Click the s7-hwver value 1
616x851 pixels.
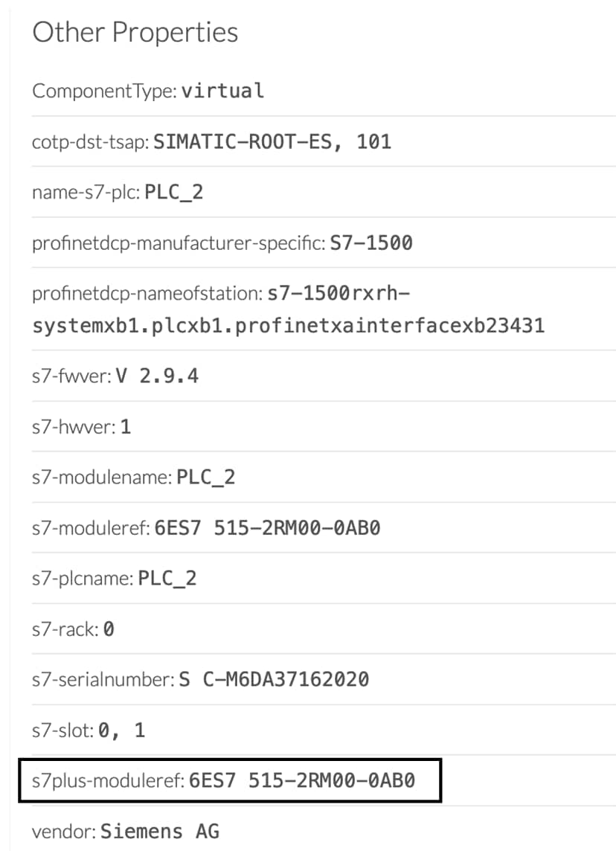click(126, 426)
